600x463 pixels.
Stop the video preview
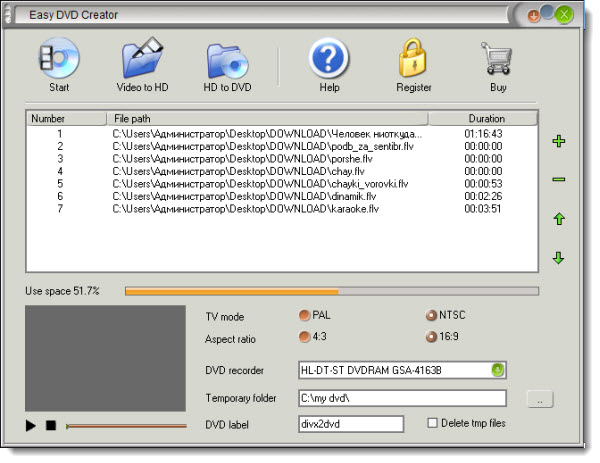[x=51, y=426]
